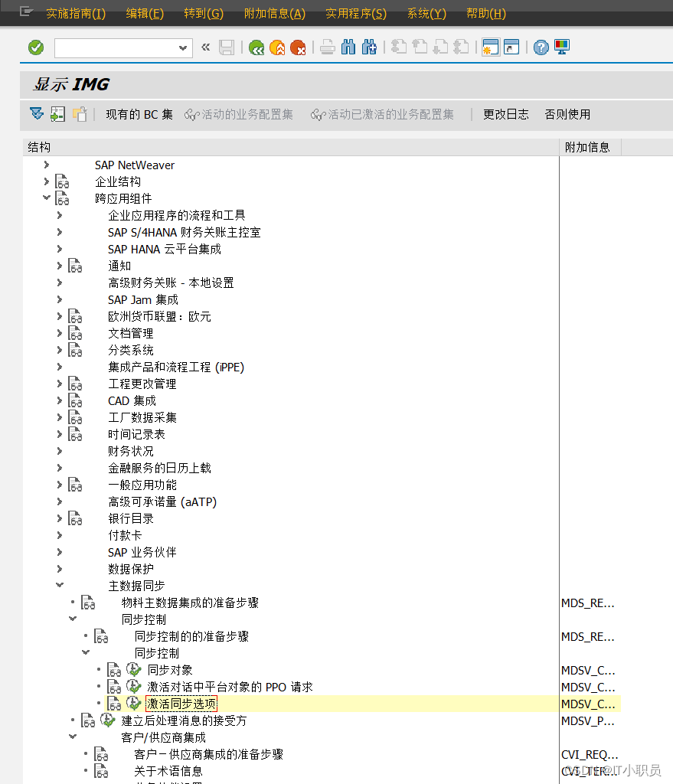Expand the 文档管理 node
Screen dimensions: 673x784
(60, 332)
